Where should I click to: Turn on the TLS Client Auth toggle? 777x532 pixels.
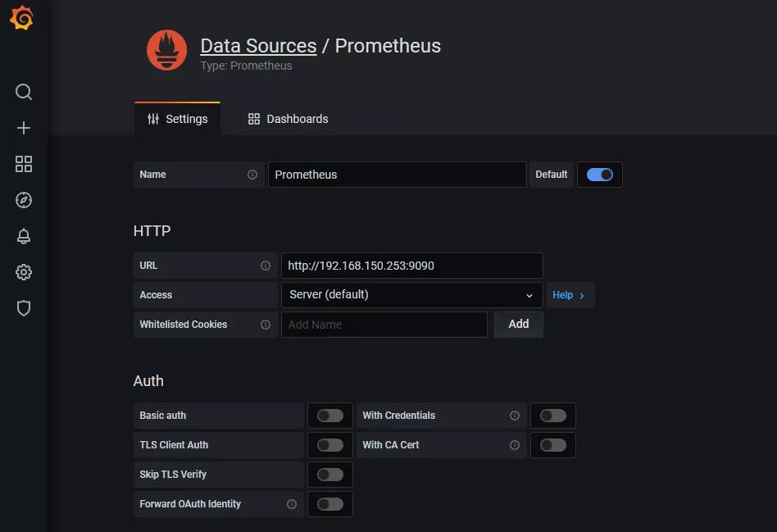(x=330, y=445)
